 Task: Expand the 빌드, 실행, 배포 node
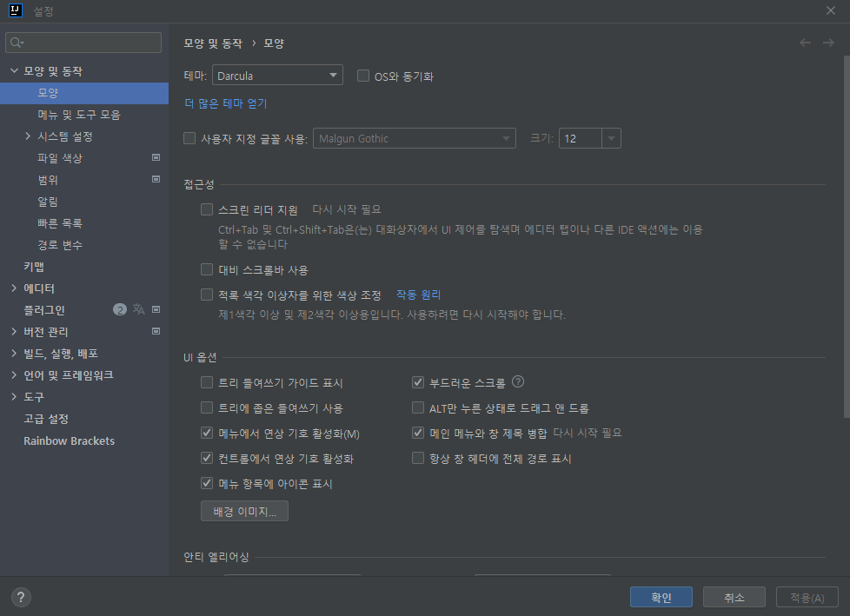pyautogui.click(x=14, y=354)
